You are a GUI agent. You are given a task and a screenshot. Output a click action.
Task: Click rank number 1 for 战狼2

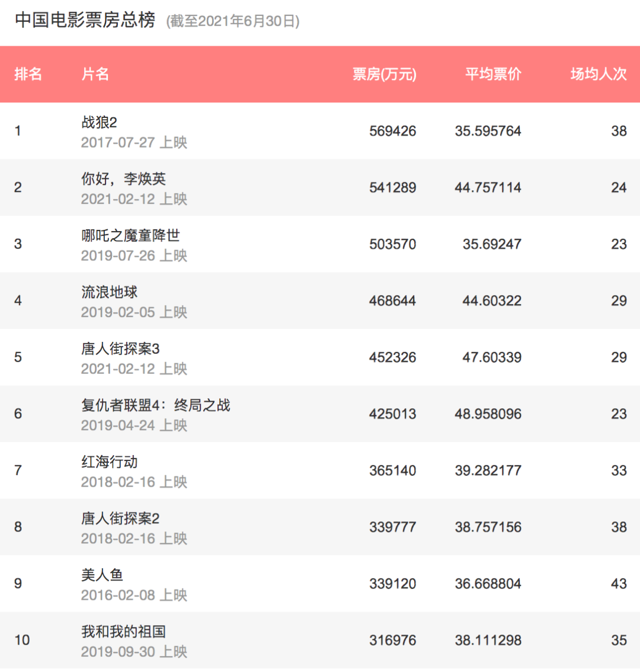tap(18, 131)
